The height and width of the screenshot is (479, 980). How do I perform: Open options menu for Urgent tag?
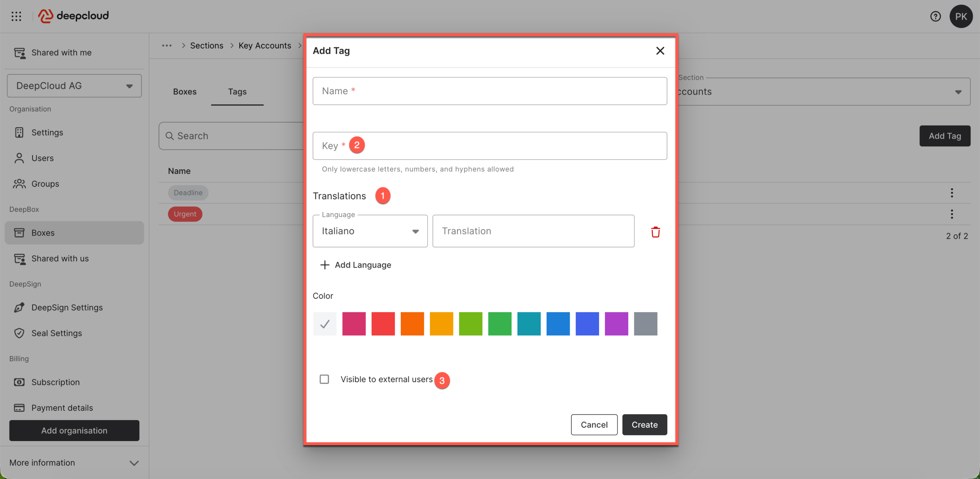952,214
